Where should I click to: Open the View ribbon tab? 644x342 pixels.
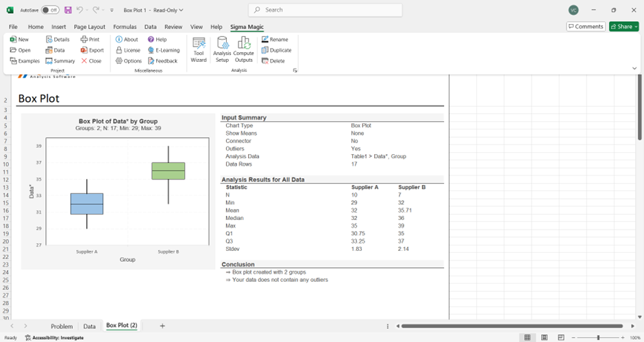(197, 27)
